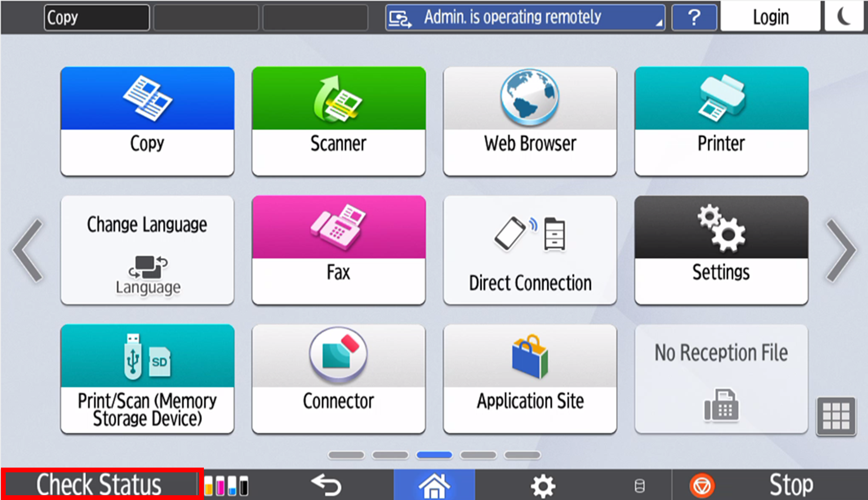Viewport: 868px width, 500px height.
Task: Click the Check Status button
Action: [x=99, y=484]
